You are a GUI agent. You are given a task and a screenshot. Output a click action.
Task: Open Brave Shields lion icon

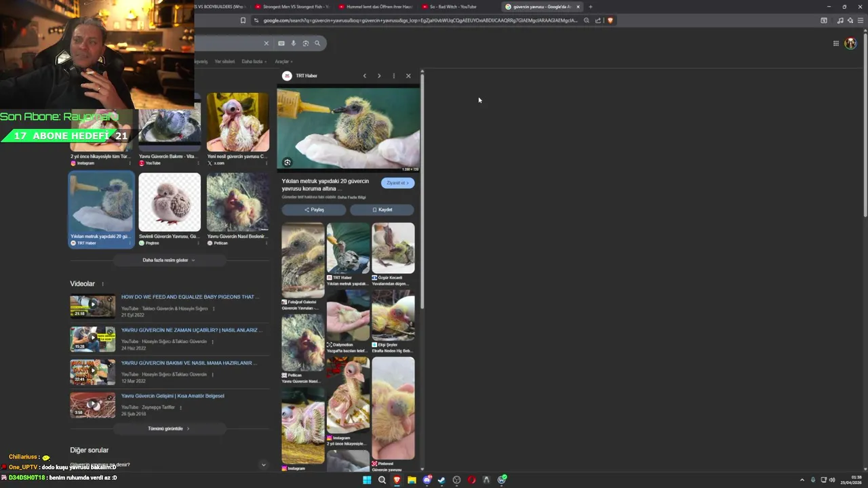pos(610,20)
